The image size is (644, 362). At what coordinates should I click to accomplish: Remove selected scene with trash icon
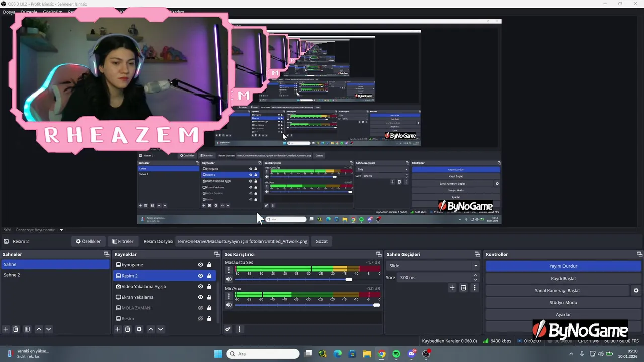tap(16, 329)
